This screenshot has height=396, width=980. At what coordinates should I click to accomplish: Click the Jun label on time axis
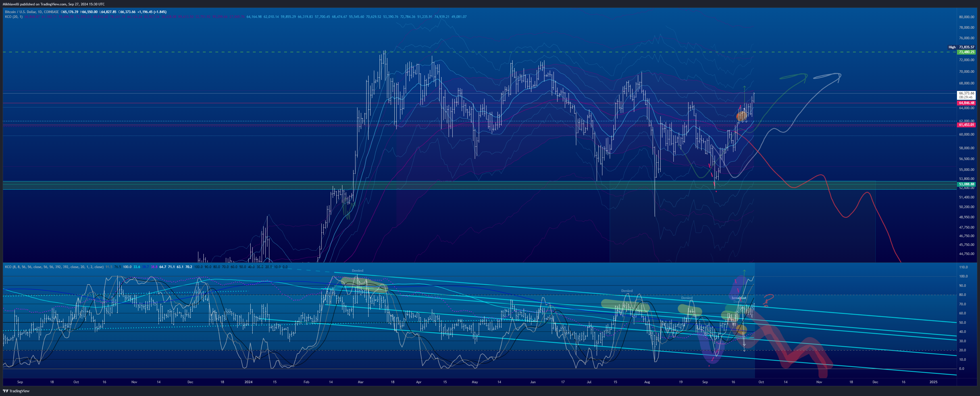pos(532,382)
